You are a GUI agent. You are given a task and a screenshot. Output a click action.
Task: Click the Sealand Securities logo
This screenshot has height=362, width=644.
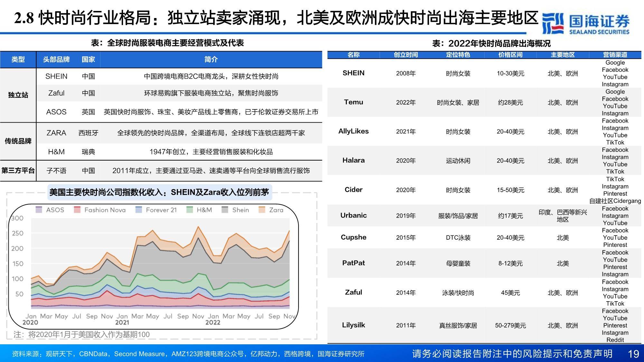pyautogui.click(x=585, y=24)
